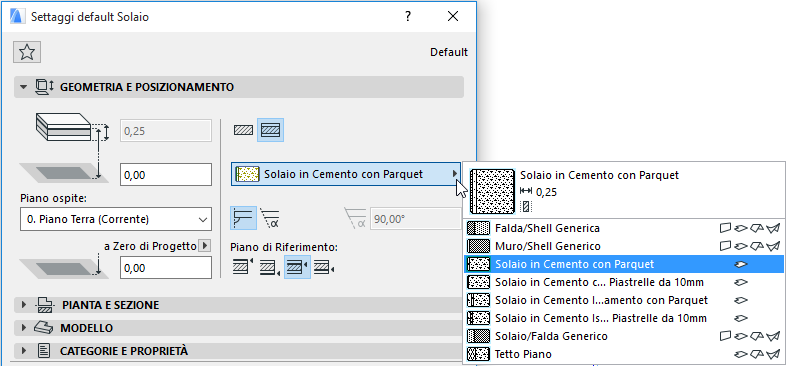The height and width of the screenshot is (366, 787).
Task: Select Muro/Shell Generico from the list
Action: point(623,246)
